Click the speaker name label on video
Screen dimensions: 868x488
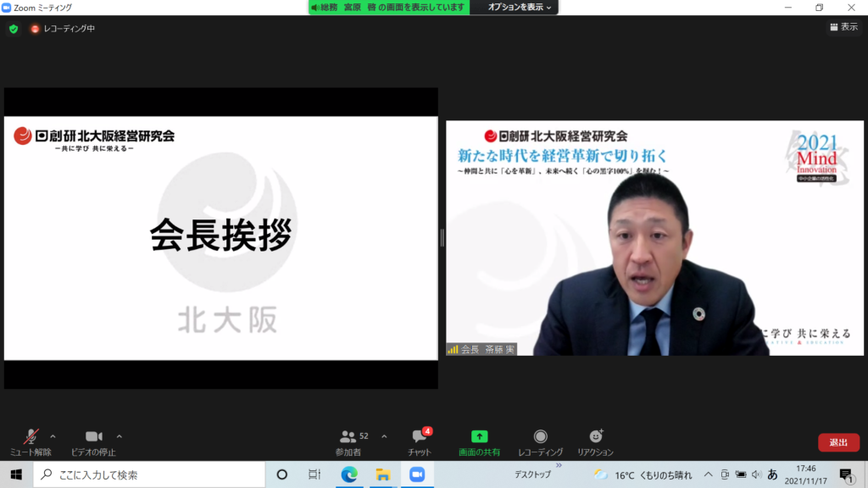point(482,350)
